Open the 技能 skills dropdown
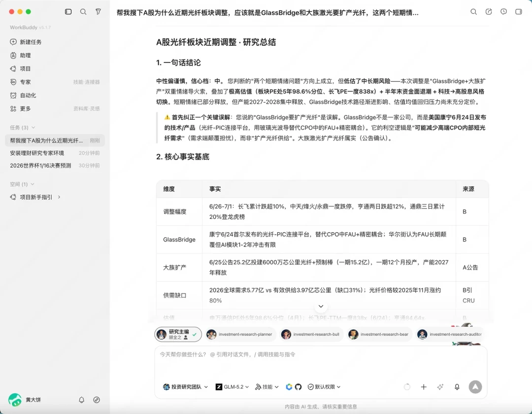532x414 pixels. coord(267,387)
